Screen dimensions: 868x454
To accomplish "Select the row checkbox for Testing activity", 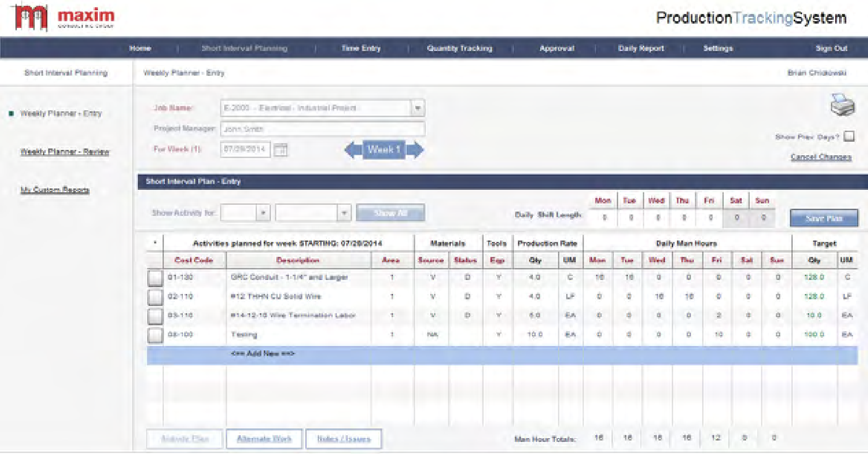I will click(155, 335).
